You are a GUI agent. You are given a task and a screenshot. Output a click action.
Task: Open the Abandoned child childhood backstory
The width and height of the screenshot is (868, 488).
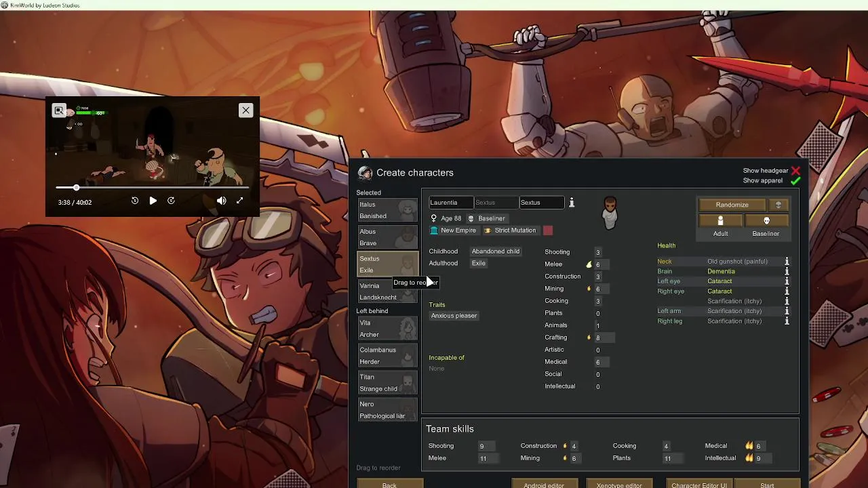[496, 251]
